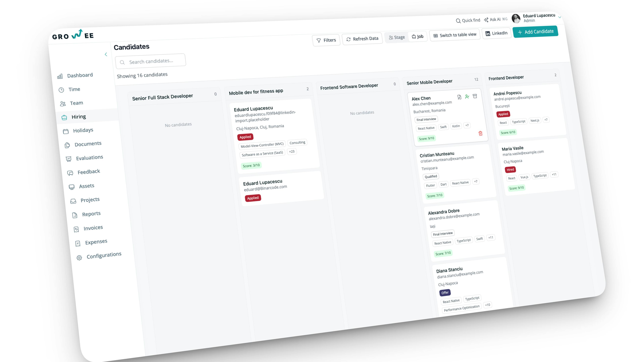This screenshot has height=362, width=644.
Task: Click the Configurations gear icon
Action: pos(79,258)
